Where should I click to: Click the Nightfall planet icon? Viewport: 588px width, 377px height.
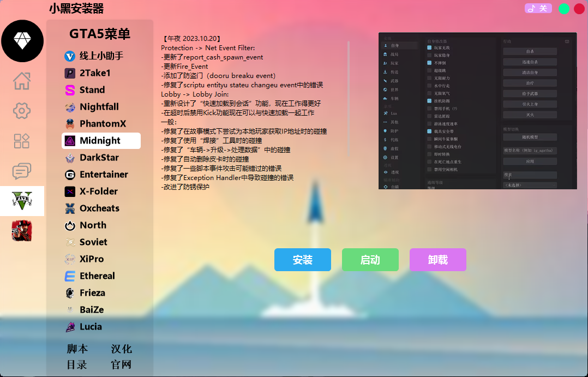click(70, 107)
